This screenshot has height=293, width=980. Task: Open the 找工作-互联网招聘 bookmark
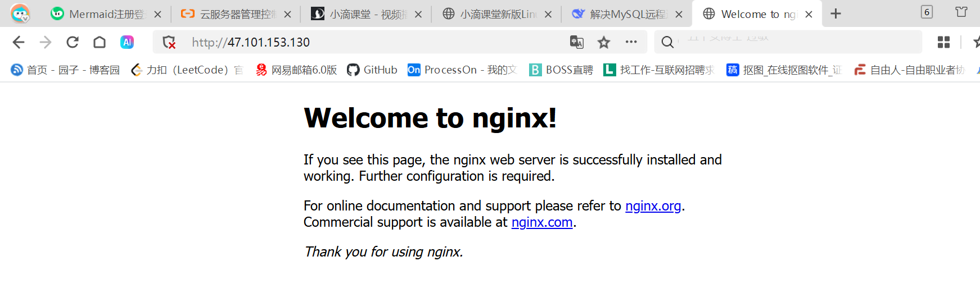659,70
